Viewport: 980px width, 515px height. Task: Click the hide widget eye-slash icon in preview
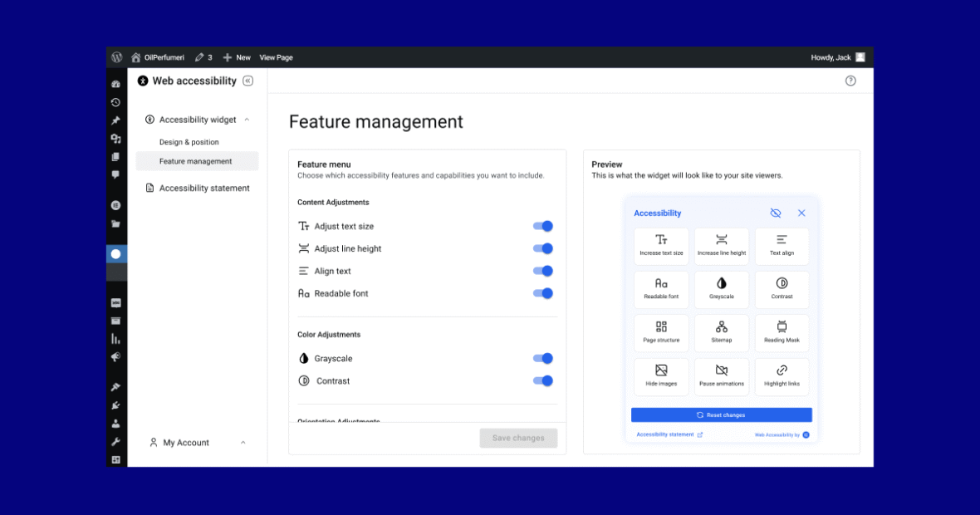tap(776, 213)
